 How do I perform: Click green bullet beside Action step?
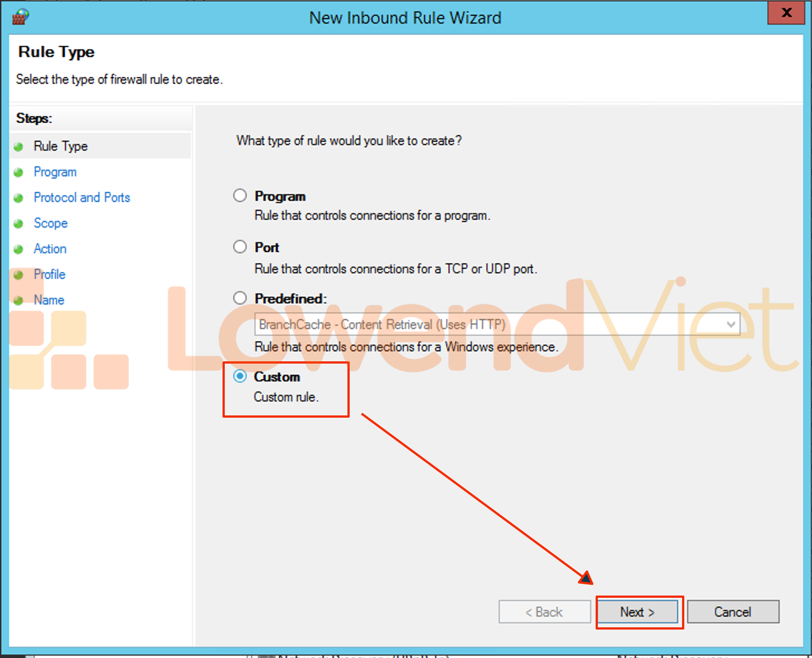[18, 249]
